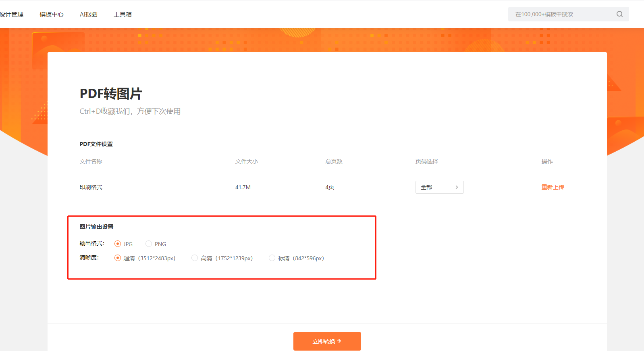644x351 pixels.
Task: Select JPG output format
Action: pos(118,244)
